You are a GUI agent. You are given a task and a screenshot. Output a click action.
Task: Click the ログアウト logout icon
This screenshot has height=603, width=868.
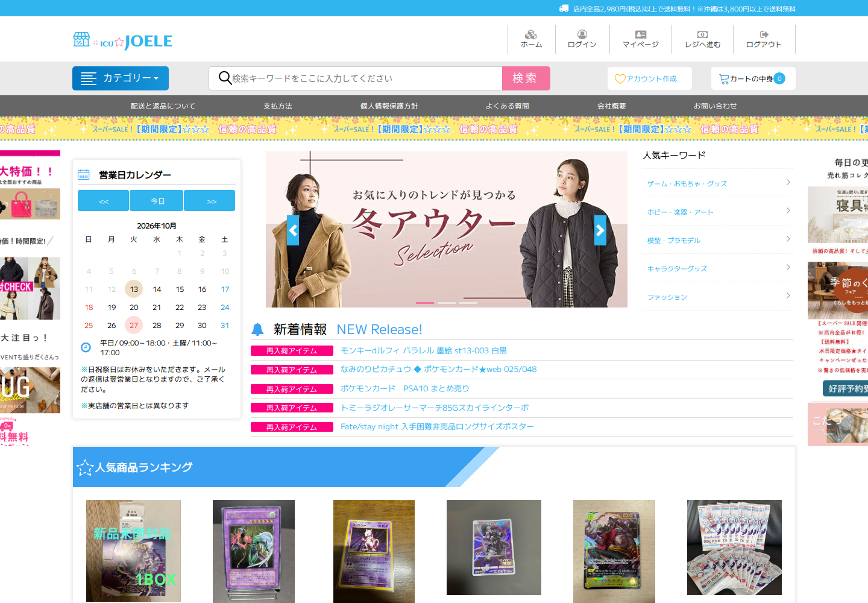(764, 34)
